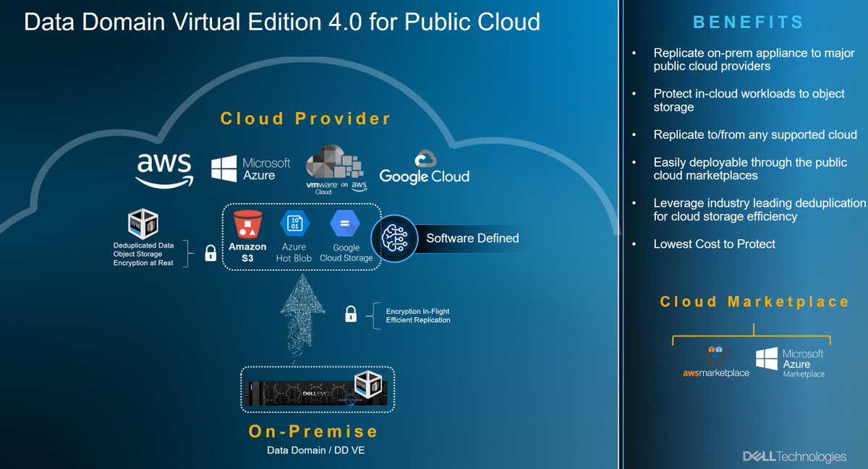
Task: Select the Google Cloud Storage icon
Action: [x=345, y=223]
